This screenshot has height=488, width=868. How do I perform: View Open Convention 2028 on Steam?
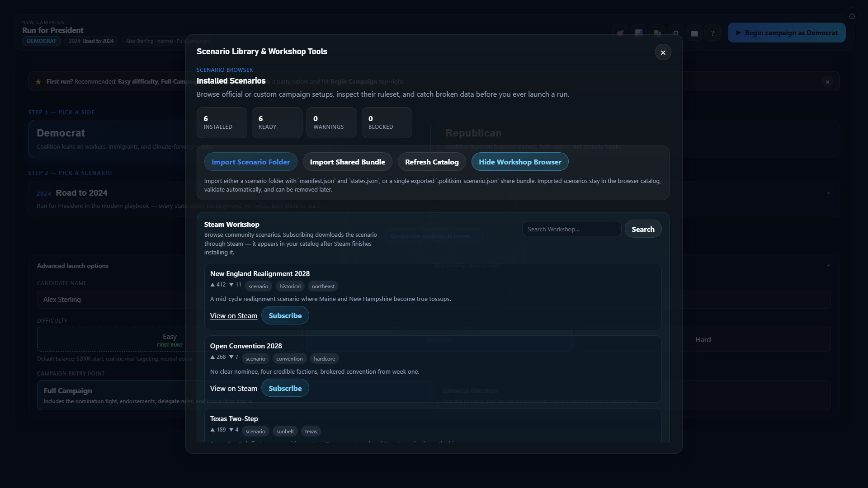233,388
